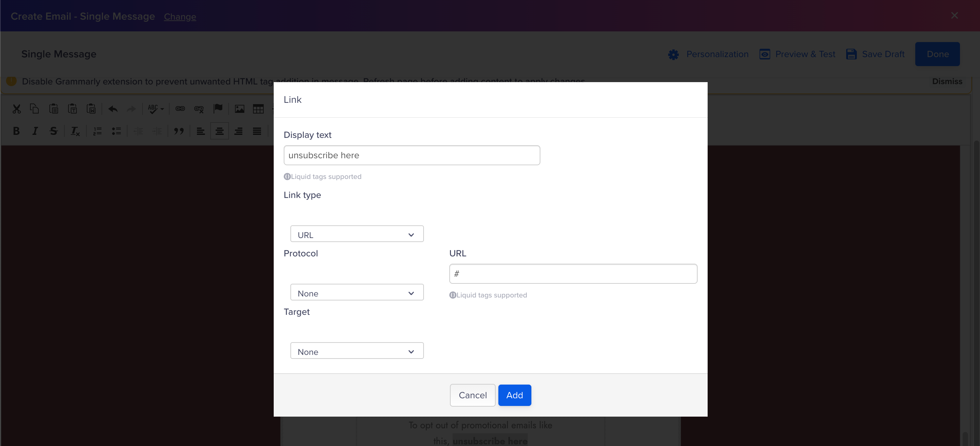Click the Cancel button
This screenshot has width=980, height=446.
point(473,395)
